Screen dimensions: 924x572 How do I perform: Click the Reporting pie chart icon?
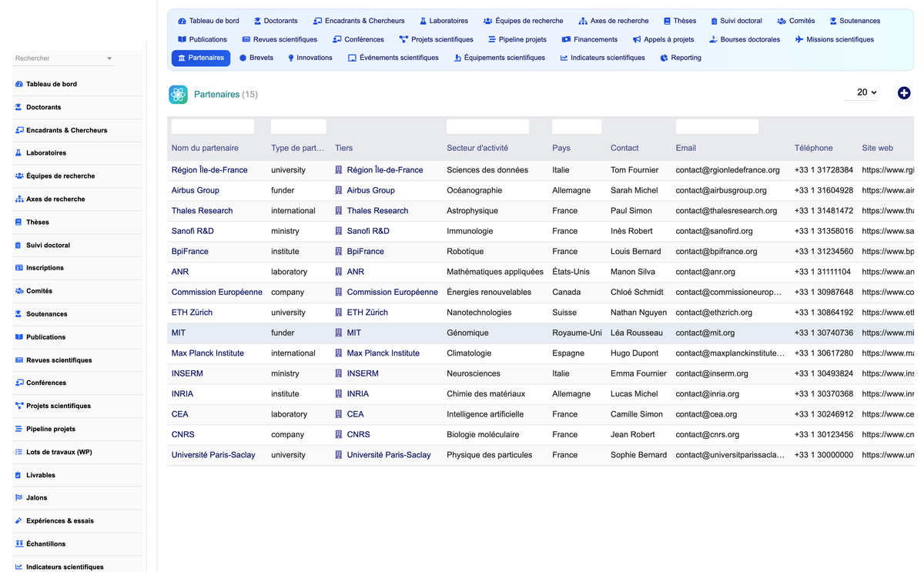[x=664, y=58]
